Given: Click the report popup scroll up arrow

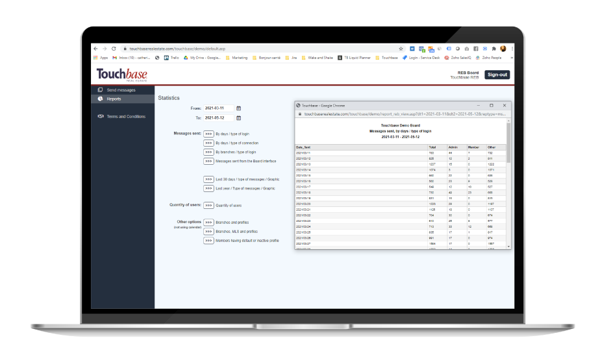Looking at the screenshot, I should 508,121.
